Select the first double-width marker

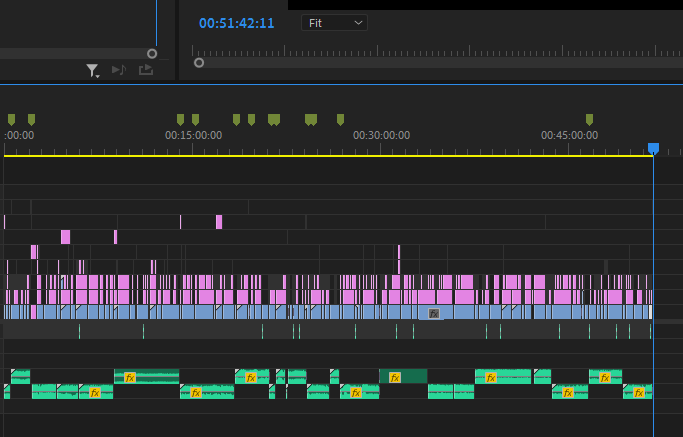point(274,119)
